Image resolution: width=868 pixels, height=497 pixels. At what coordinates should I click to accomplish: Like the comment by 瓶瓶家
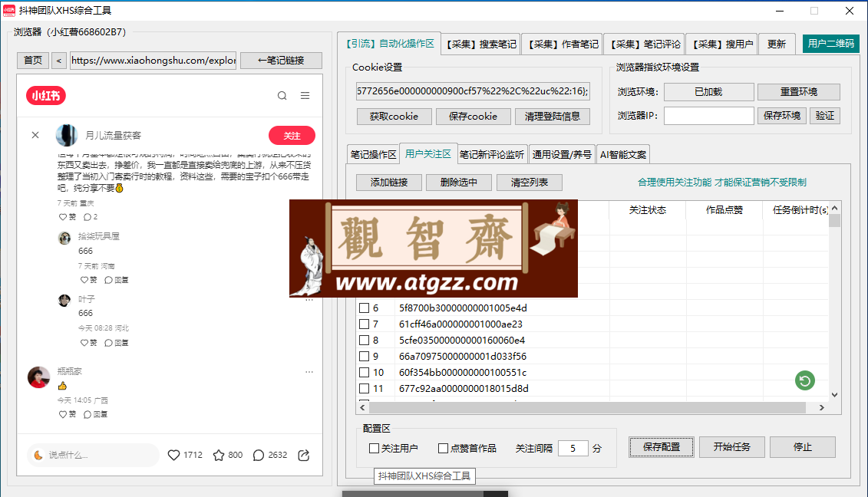coord(67,414)
